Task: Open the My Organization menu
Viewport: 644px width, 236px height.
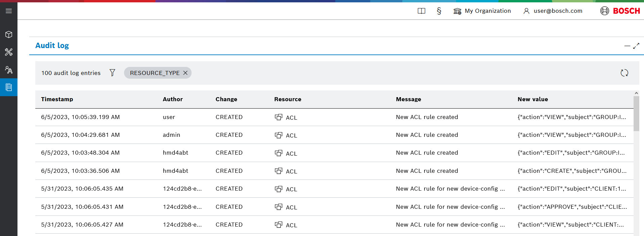Action: tap(482, 11)
